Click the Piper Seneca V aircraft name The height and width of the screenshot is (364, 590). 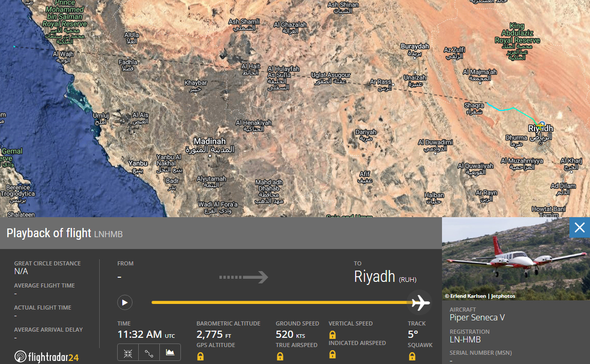(x=477, y=317)
